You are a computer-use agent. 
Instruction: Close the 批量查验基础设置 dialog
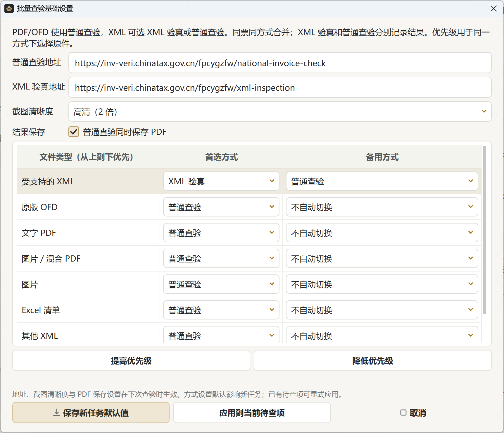pyautogui.click(x=494, y=8)
